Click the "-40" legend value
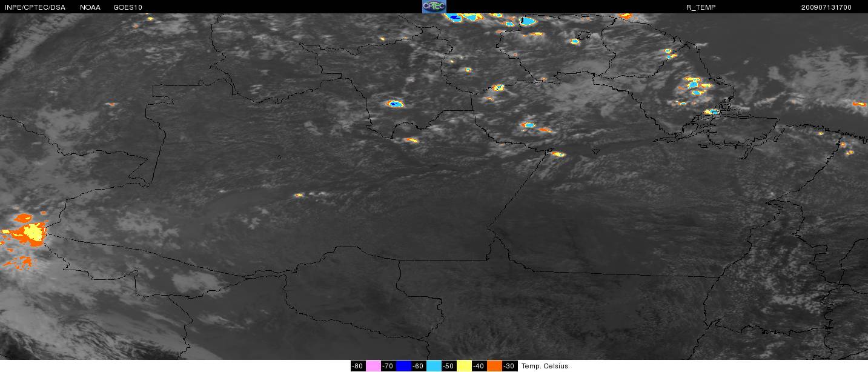The height and width of the screenshot is (372, 868). 479,366
